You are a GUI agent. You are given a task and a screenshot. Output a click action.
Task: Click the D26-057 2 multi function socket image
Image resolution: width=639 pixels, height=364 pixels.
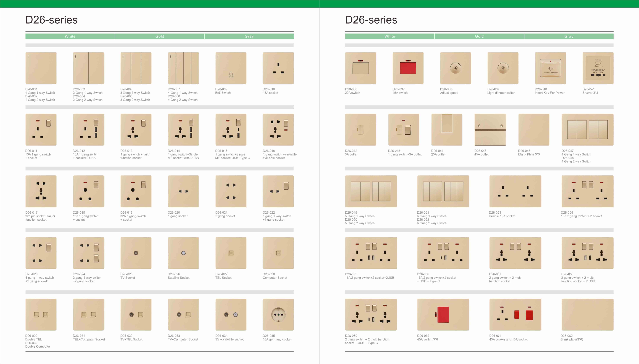[515, 253]
